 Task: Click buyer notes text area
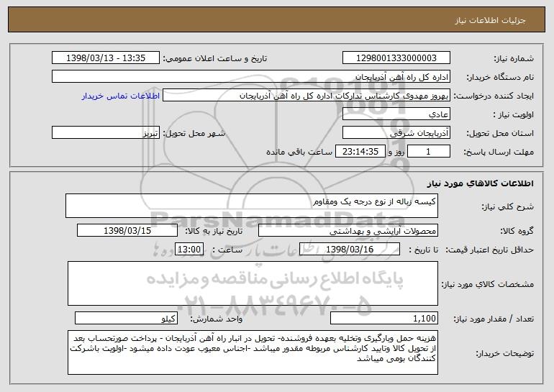(x=253, y=352)
